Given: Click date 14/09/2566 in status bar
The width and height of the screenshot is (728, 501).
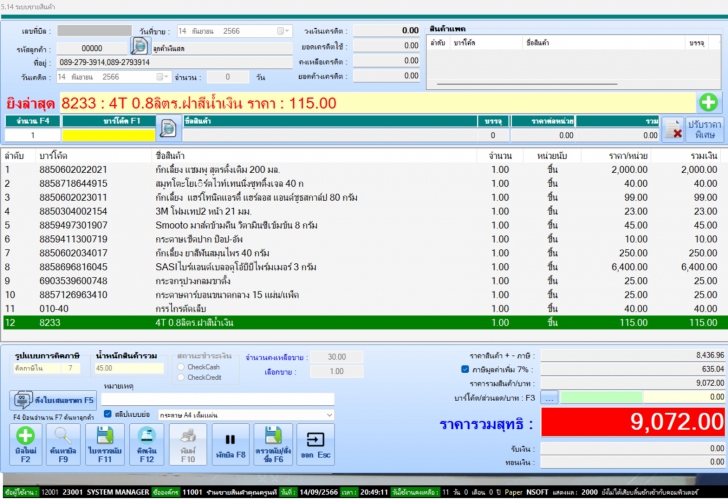Looking at the screenshot, I should tap(318, 492).
